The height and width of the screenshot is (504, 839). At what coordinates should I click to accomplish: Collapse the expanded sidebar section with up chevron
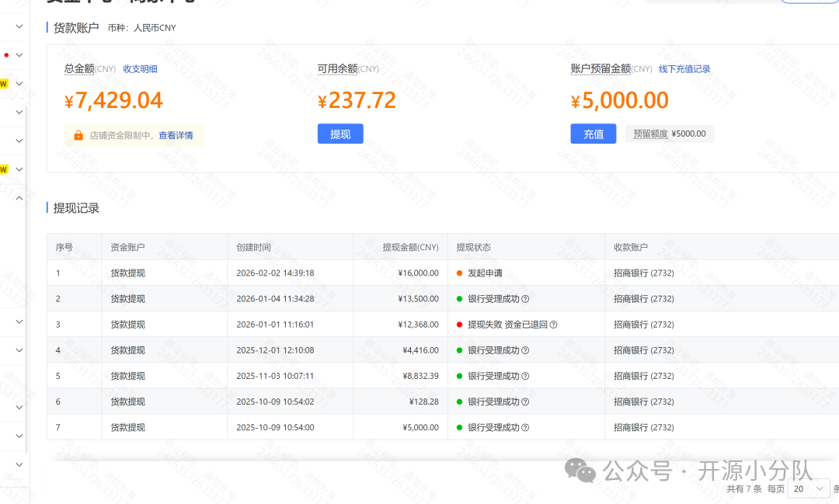(x=19, y=198)
